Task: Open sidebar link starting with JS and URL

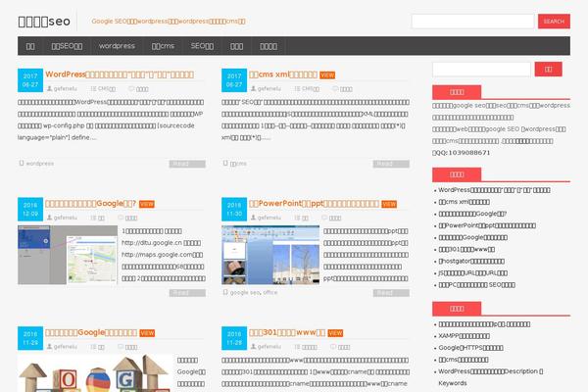Action: click(473, 273)
